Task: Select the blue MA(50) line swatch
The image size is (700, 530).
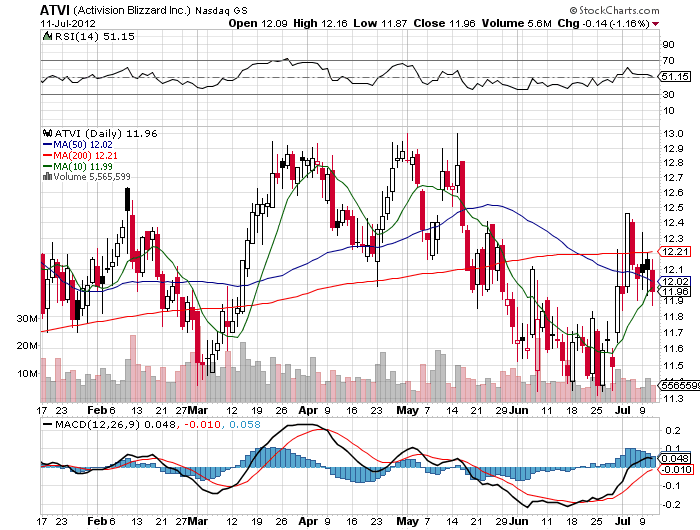Action: 47,145
